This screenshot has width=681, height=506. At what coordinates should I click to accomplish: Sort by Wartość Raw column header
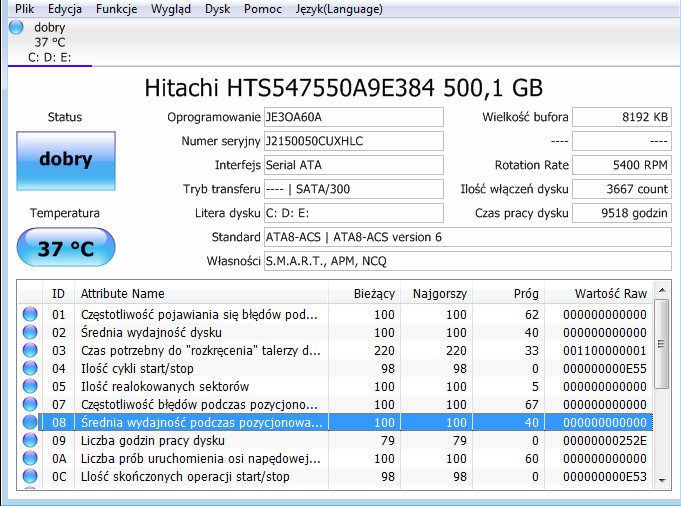598,294
